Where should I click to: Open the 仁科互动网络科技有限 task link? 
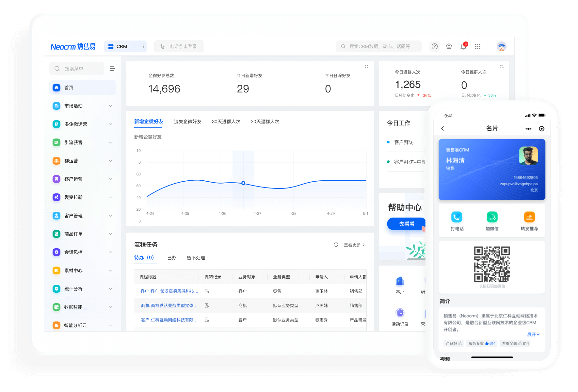pos(169,320)
